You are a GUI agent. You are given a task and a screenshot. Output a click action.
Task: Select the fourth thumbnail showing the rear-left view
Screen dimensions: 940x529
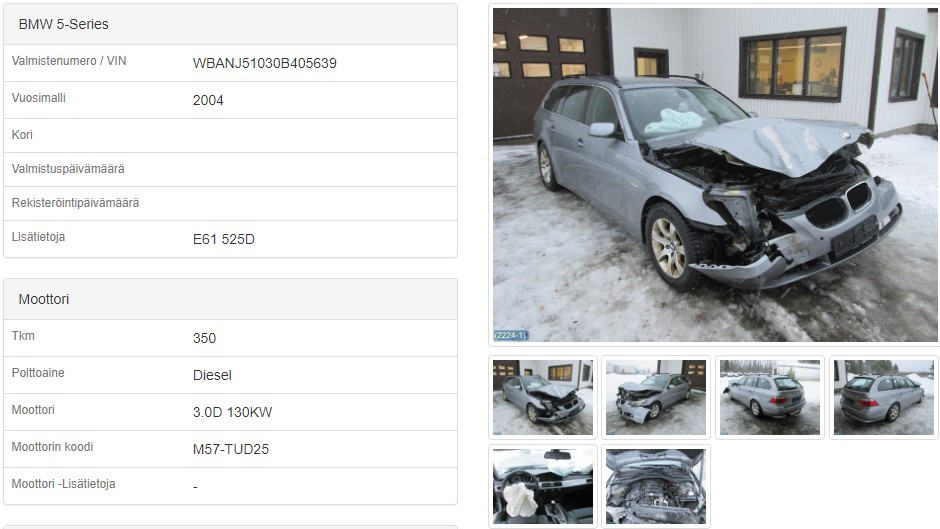pos(884,397)
